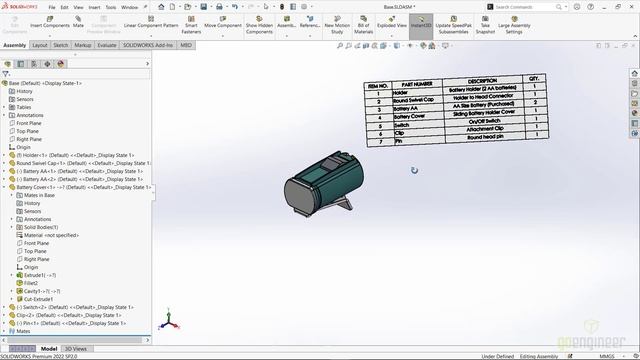
Task: Switch to ConfigurationManager tab
Action: pyautogui.click(x=34, y=64)
